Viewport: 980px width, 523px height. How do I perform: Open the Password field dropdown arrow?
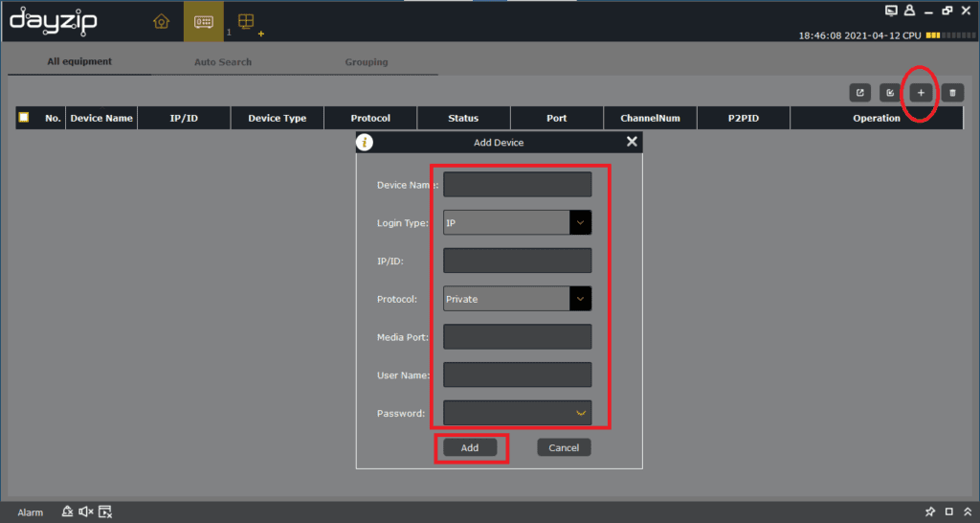tap(580, 413)
